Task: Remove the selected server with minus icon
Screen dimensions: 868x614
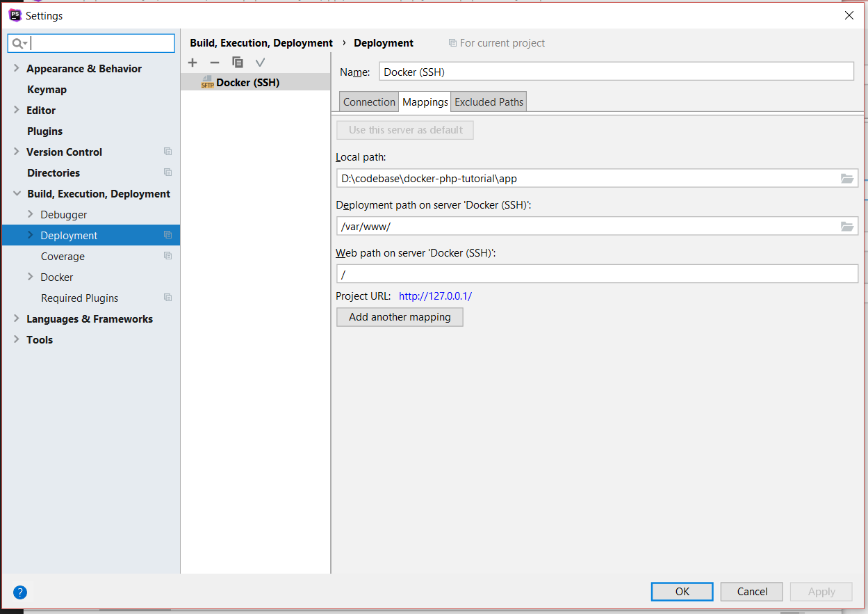Action: click(215, 63)
